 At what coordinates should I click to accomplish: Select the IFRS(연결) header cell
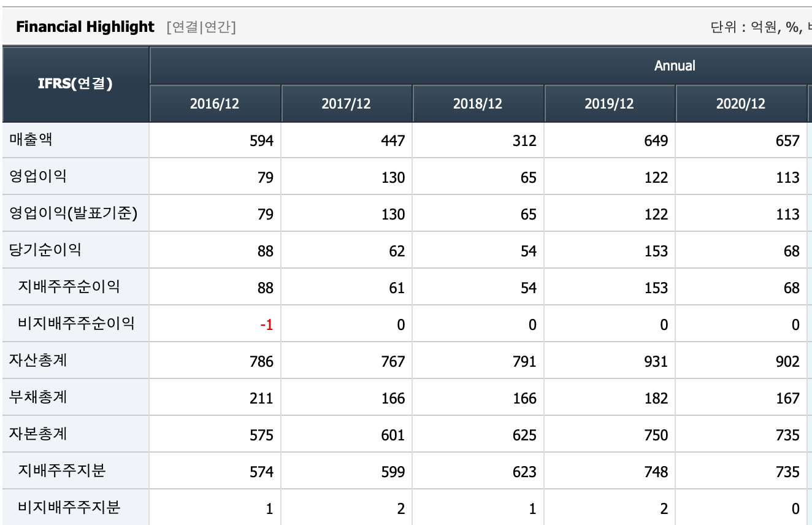pyautogui.click(x=75, y=83)
